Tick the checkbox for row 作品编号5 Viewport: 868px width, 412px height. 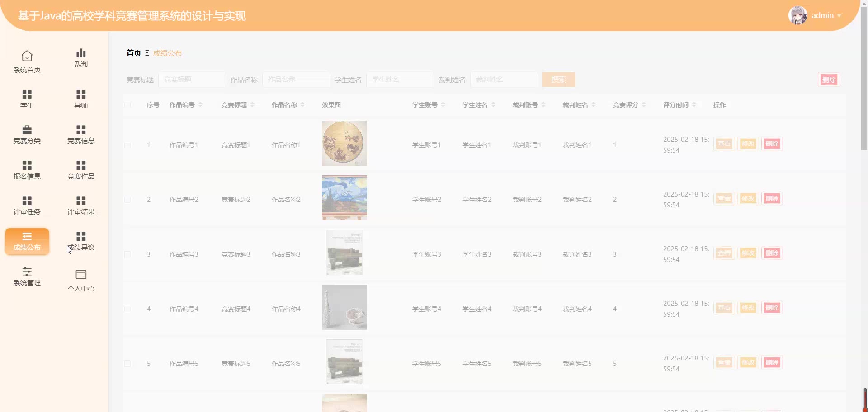(127, 364)
